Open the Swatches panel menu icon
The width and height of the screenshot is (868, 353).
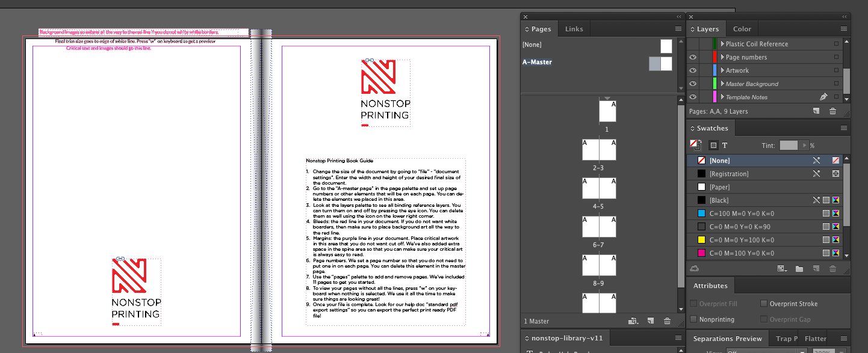pos(844,128)
